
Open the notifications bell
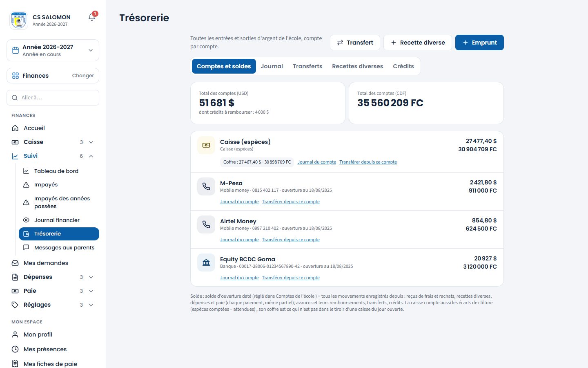[x=92, y=17]
